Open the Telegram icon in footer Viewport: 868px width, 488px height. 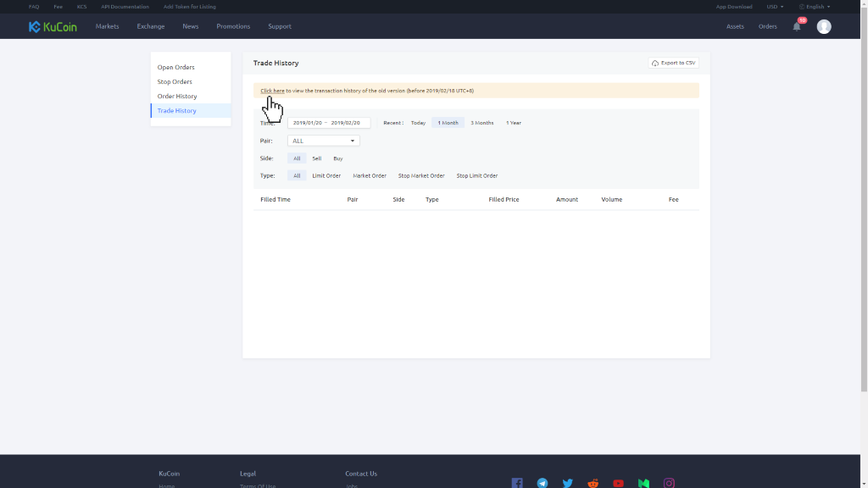click(542, 483)
